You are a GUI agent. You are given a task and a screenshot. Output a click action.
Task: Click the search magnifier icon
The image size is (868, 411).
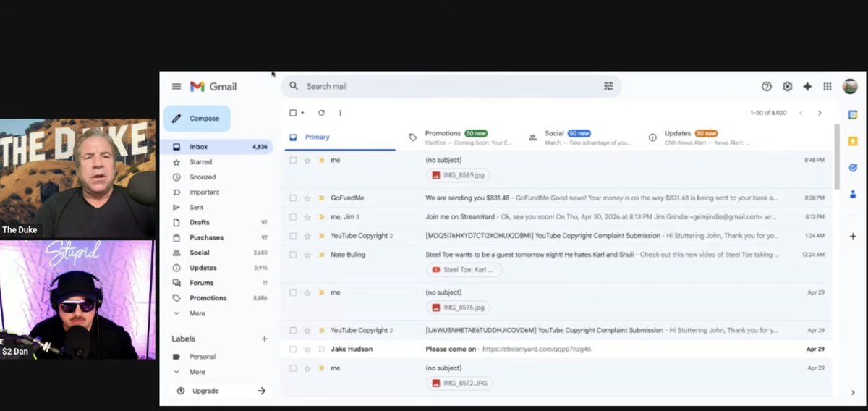[294, 86]
